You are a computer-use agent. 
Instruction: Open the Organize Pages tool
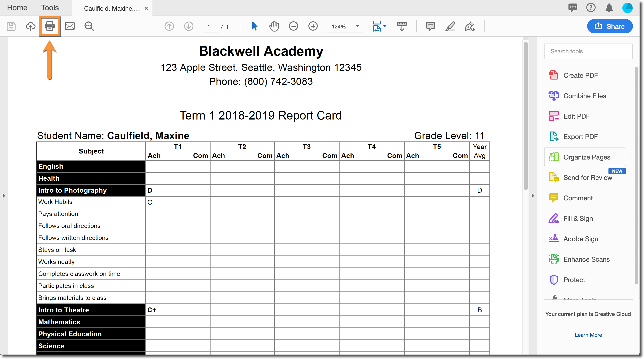tap(585, 157)
